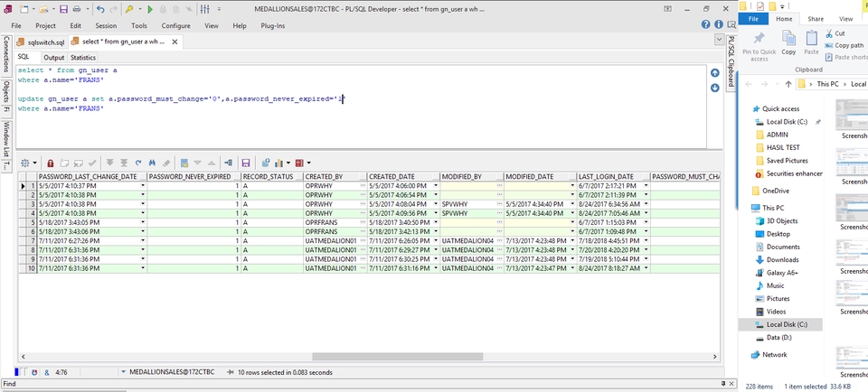The height and width of the screenshot is (392, 868).
Task: Select Downloads in the Explorer navigation pane
Action: pyautogui.click(x=778, y=260)
